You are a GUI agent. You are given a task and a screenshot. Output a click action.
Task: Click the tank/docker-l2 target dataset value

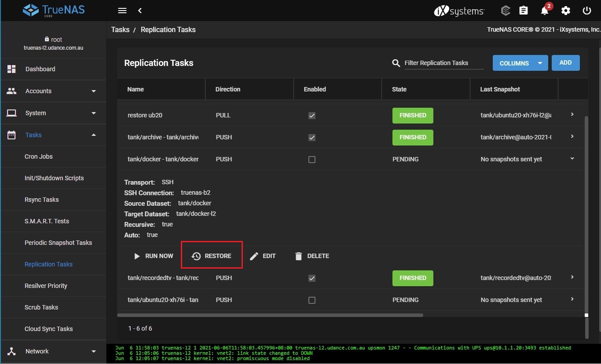pyautogui.click(x=196, y=214)
